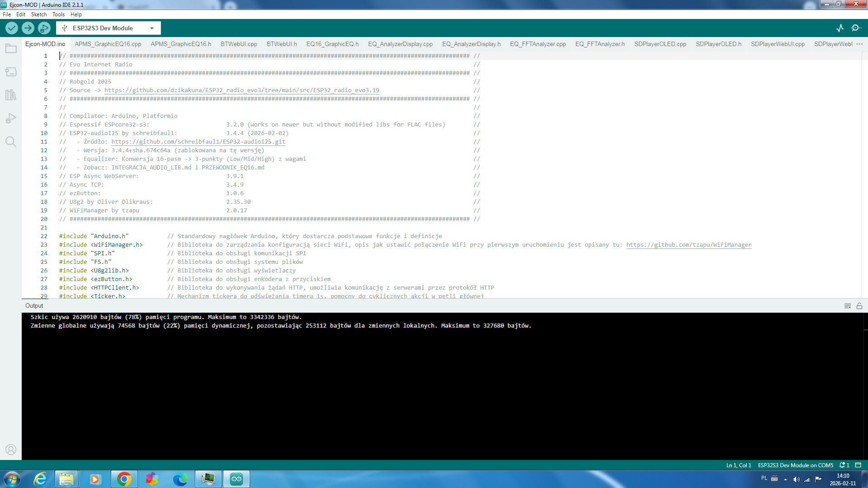The image size is (868, 488).
Task: Expand the ESP32S3 Dev Module board dropdown
Action: tap(152, 28)
